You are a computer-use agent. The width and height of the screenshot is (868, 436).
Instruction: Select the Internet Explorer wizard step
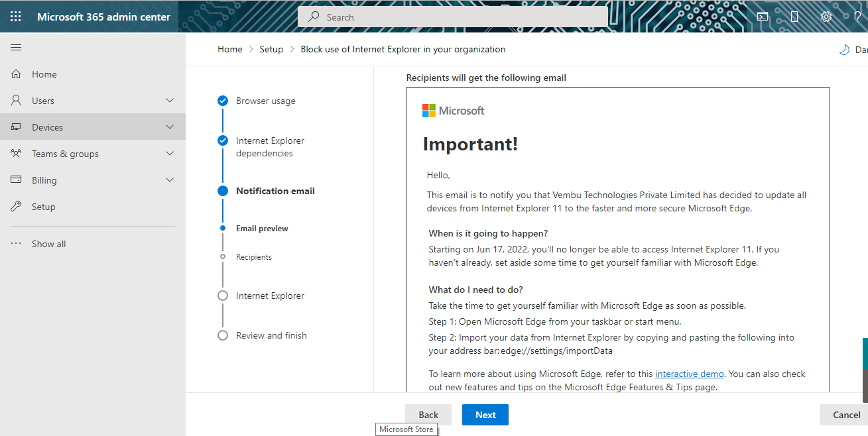click(270, 296)
